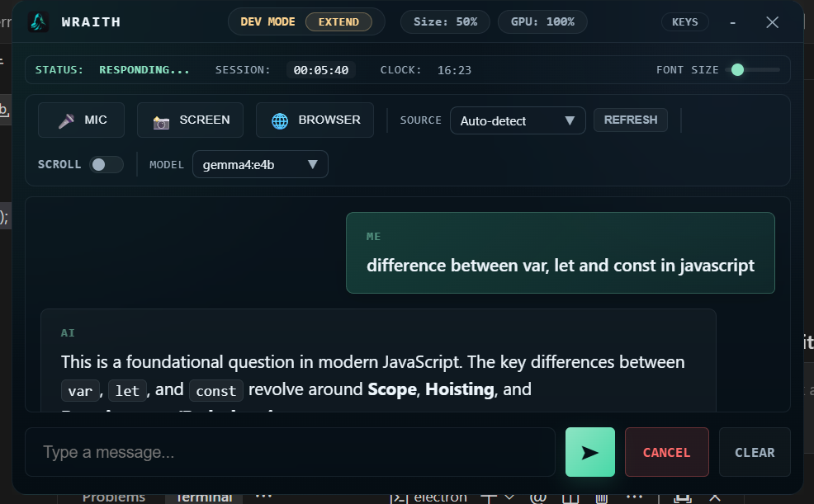Close the Wraith window
This screenshot has width=814, height=504.
tap(772, 22)
